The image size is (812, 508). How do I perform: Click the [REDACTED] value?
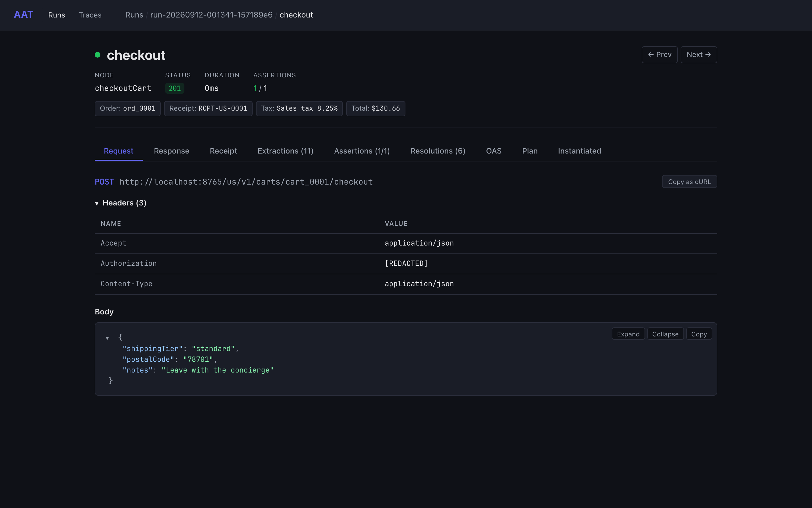(x=406, y=263)
